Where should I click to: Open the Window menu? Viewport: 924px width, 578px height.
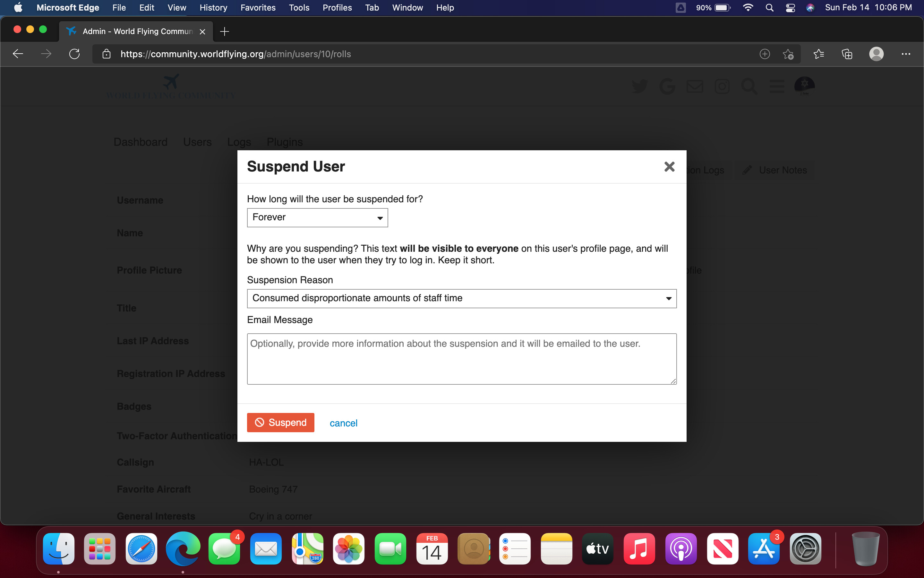point(407,8)
